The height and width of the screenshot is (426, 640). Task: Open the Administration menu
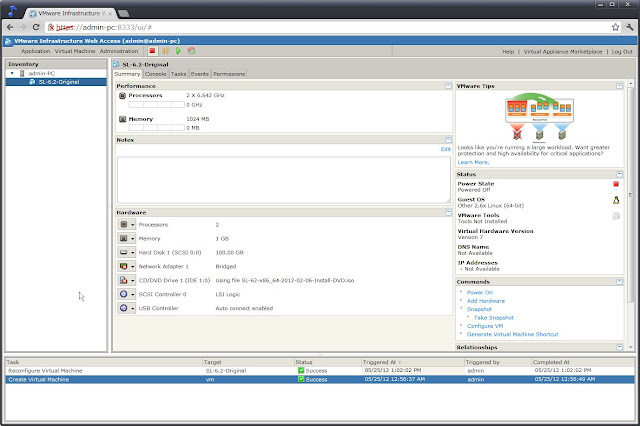pos(119,51)
